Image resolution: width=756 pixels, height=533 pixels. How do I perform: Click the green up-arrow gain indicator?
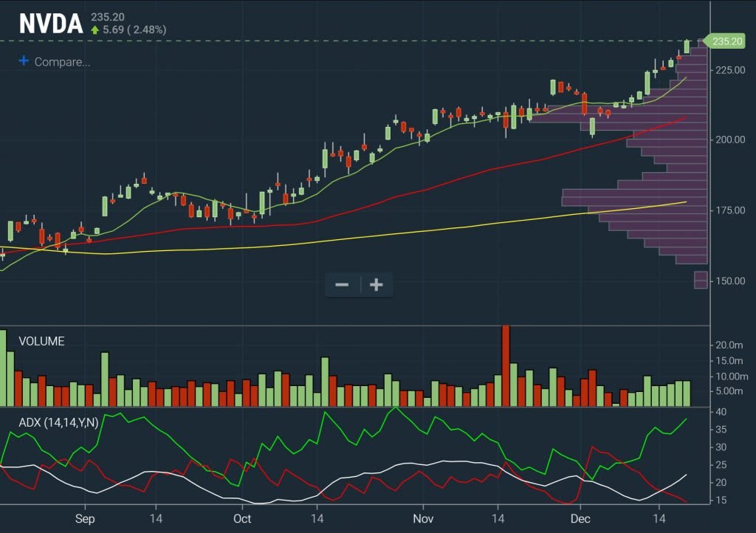[x=97, y=30]
